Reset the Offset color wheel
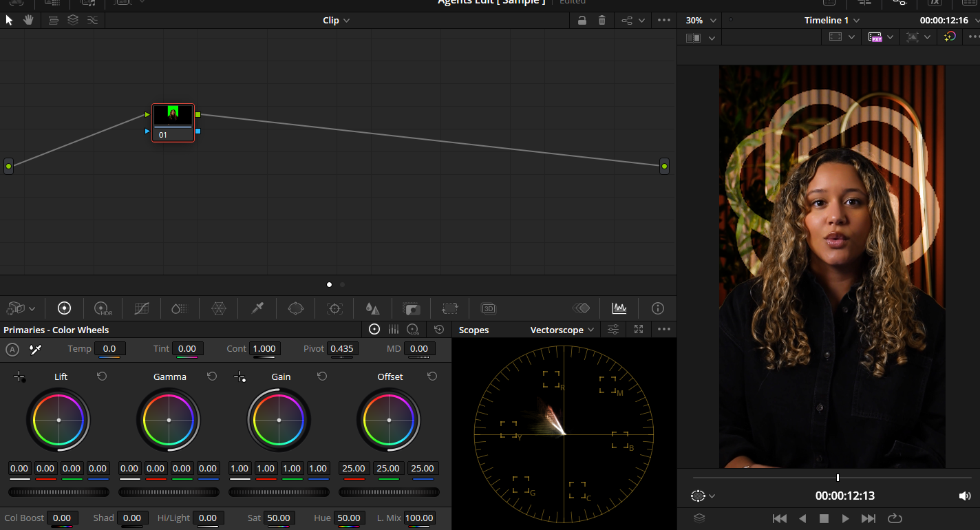The image size is (980, 530). coord(432,377)
